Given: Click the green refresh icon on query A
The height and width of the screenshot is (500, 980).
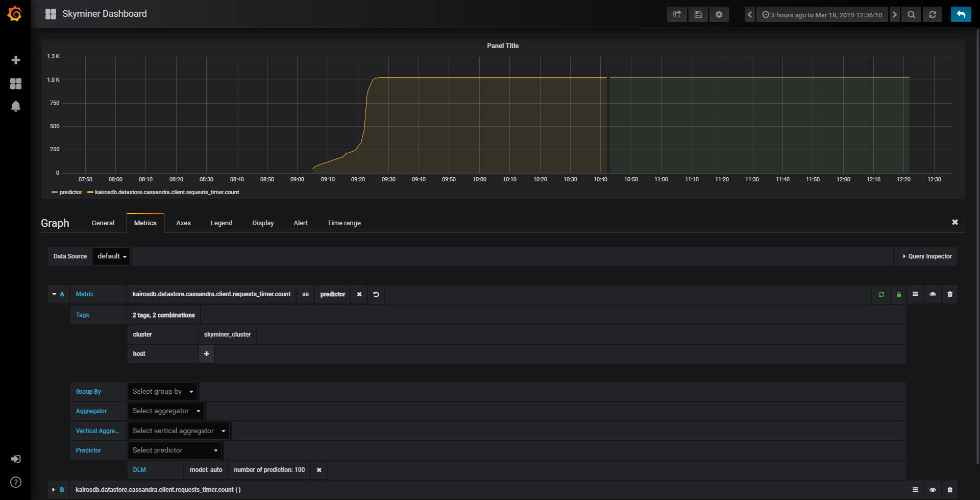Looking at the screenshot, I should (x=881, y=295).
